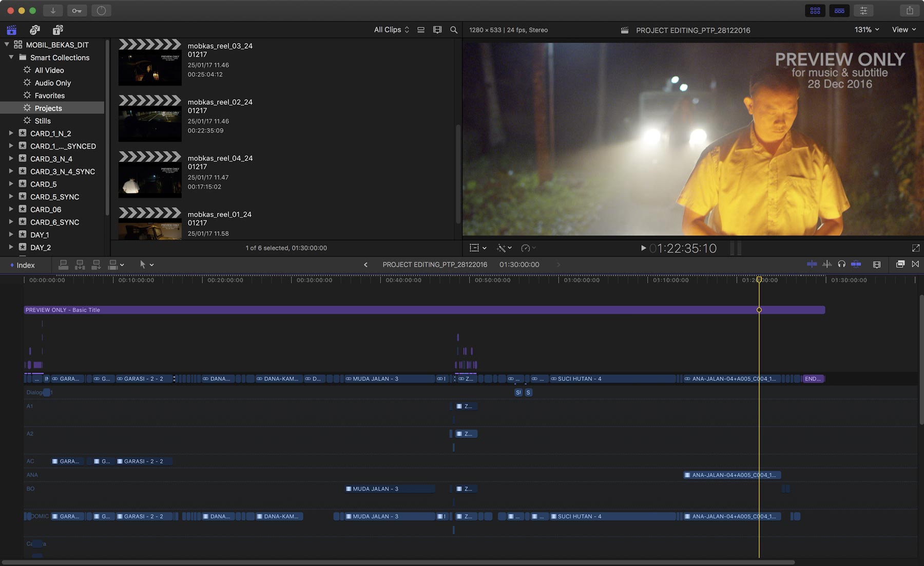Toggle video skimming

point(812,264)
